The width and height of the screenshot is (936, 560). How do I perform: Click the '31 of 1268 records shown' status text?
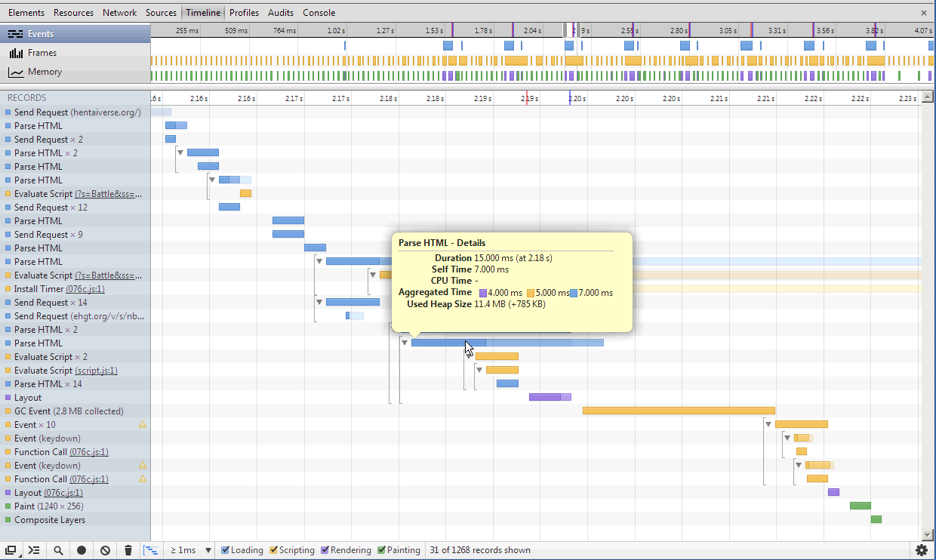click(x=479, y=550)
